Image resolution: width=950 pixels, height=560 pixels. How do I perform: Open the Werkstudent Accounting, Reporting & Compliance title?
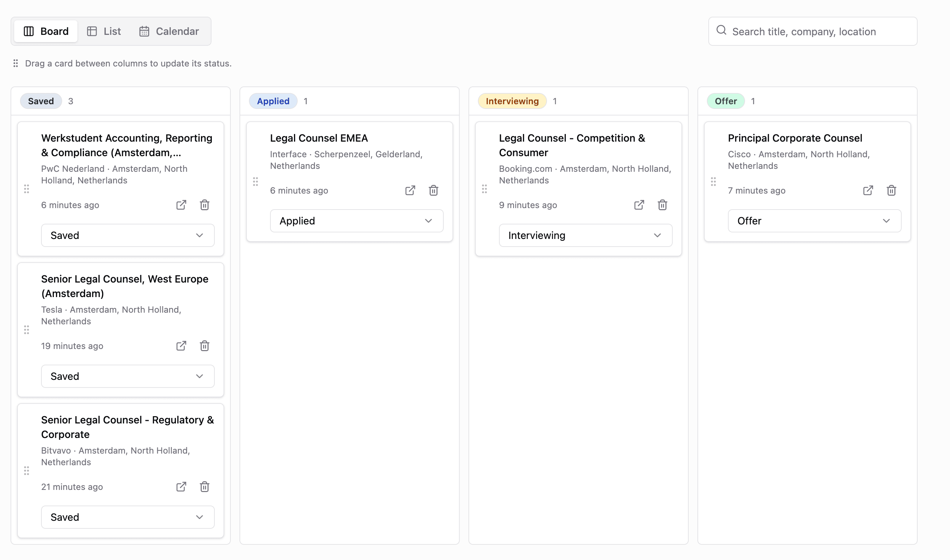(x=127, y=145)
